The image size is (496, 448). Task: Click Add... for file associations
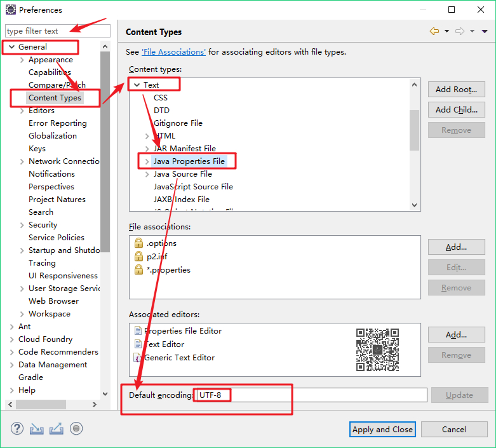456,247
